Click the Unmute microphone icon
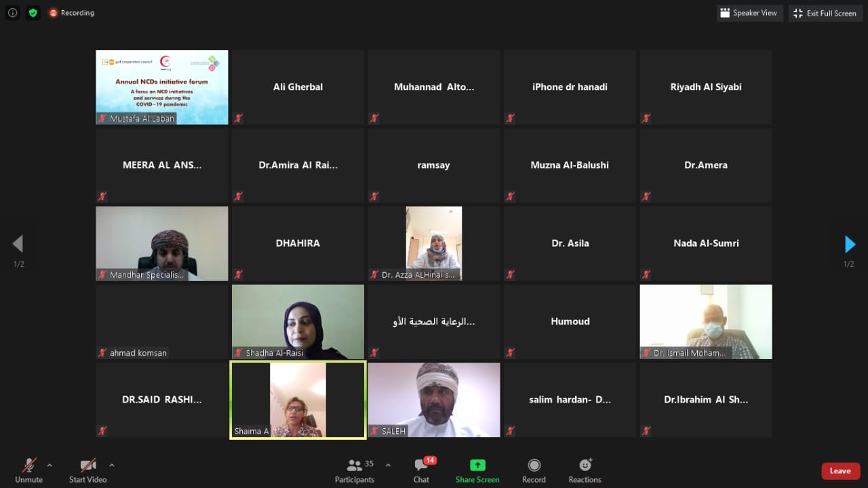 tap(28, 466)
